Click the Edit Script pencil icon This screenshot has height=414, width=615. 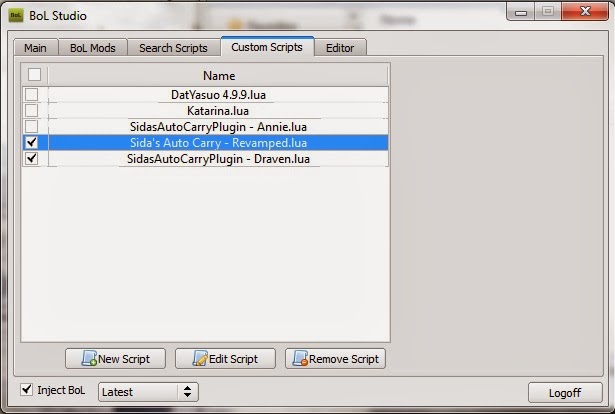point(200,358)
